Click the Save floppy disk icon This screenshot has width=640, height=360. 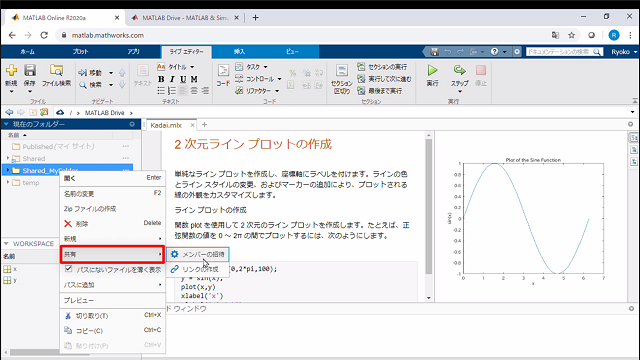[30, 71]
